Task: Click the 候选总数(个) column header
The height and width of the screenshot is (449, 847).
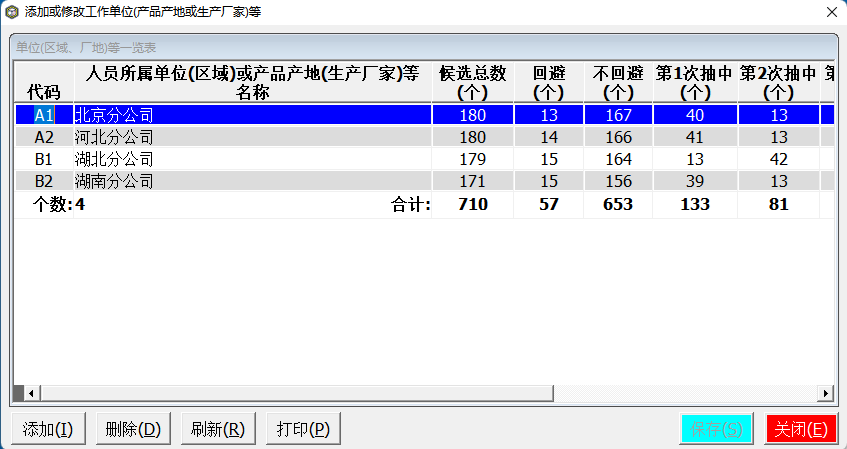Action: [x=473, y=82]
